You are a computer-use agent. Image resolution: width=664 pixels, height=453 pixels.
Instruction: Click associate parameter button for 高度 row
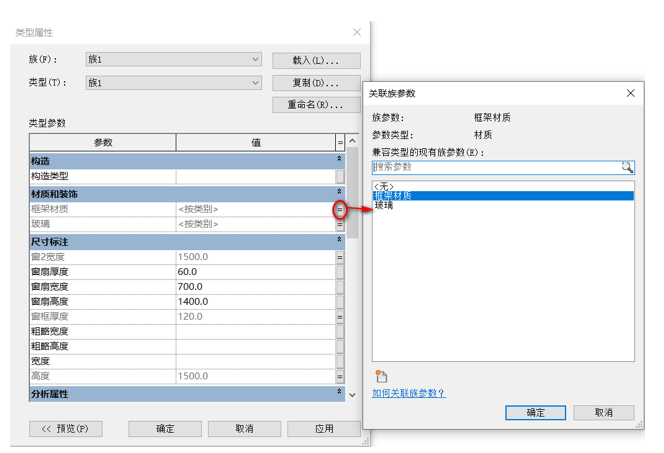pos(340,376)
